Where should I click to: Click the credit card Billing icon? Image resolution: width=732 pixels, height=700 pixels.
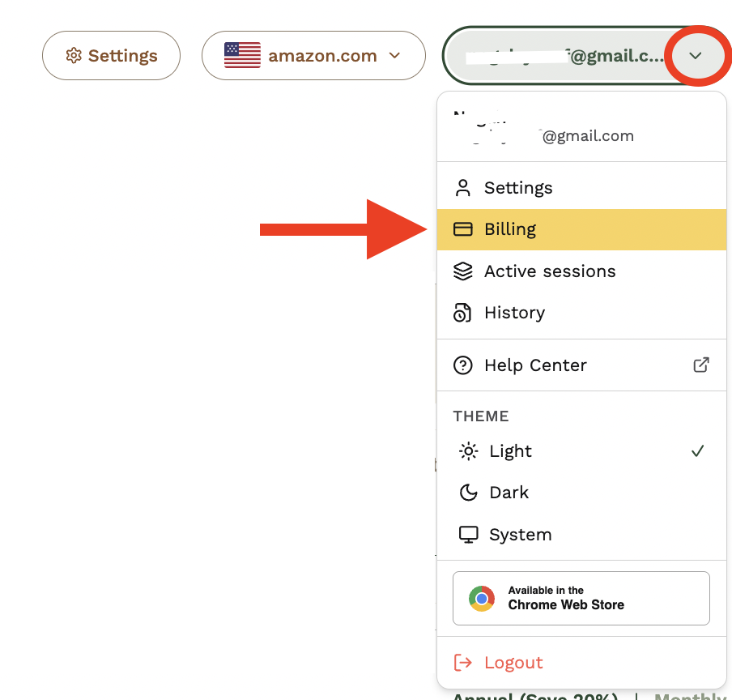click(462, 229)
